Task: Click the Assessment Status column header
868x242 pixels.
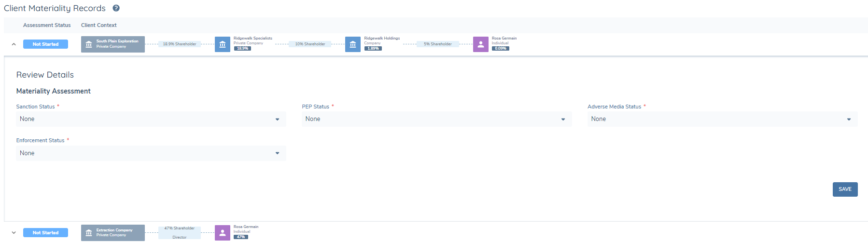Action: [47, 25]
